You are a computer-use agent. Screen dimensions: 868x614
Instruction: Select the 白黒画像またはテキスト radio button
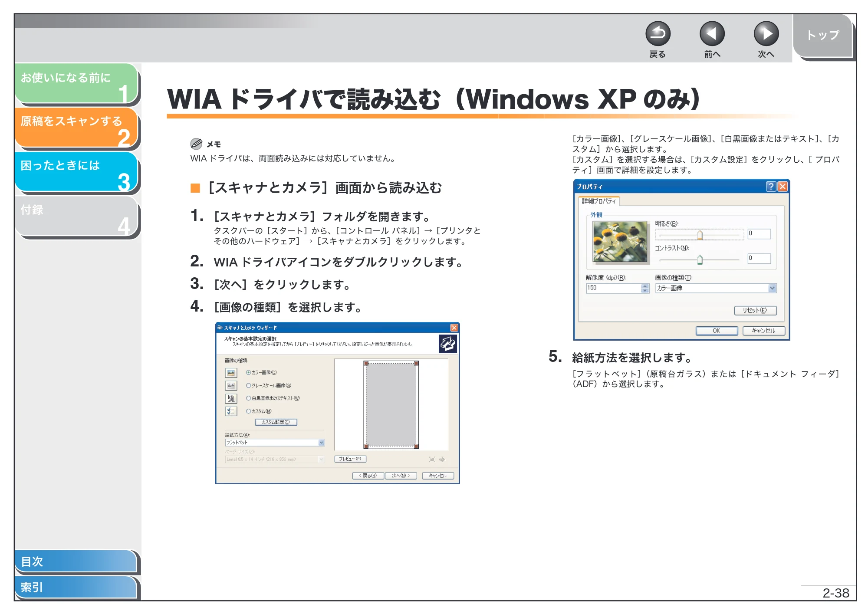pos(248,398)
